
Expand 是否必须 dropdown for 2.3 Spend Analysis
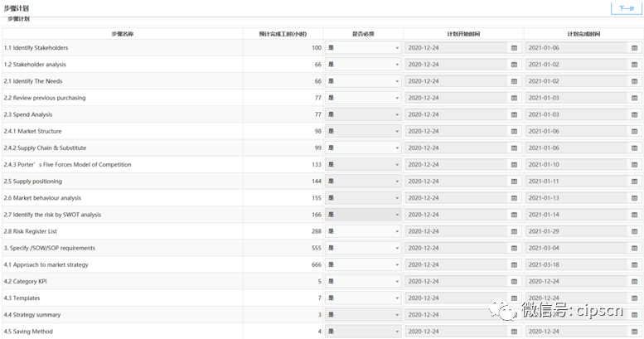tap(363, 114)
